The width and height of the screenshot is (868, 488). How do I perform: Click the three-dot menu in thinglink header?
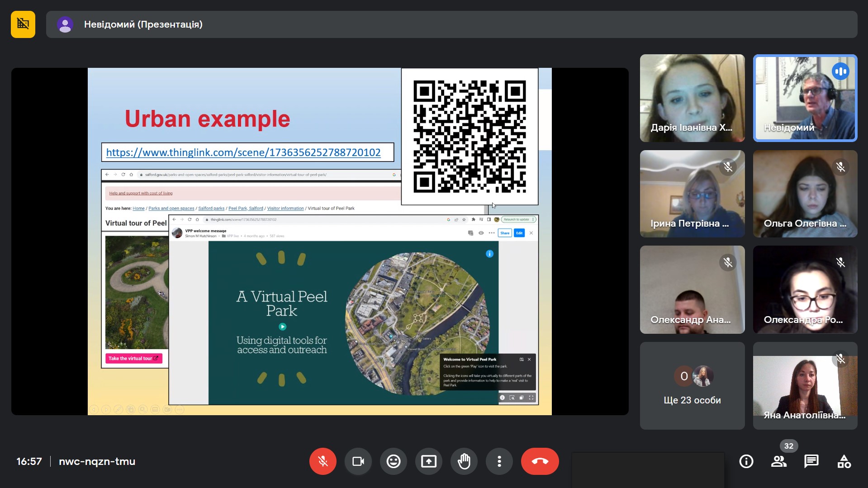(x=492, y=233)
